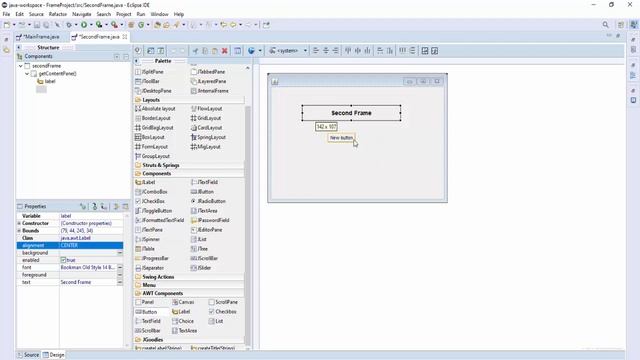The image size is (640, 360).
Task: Select AWT Canvas in palette
Action: click(x=183, y=302)
